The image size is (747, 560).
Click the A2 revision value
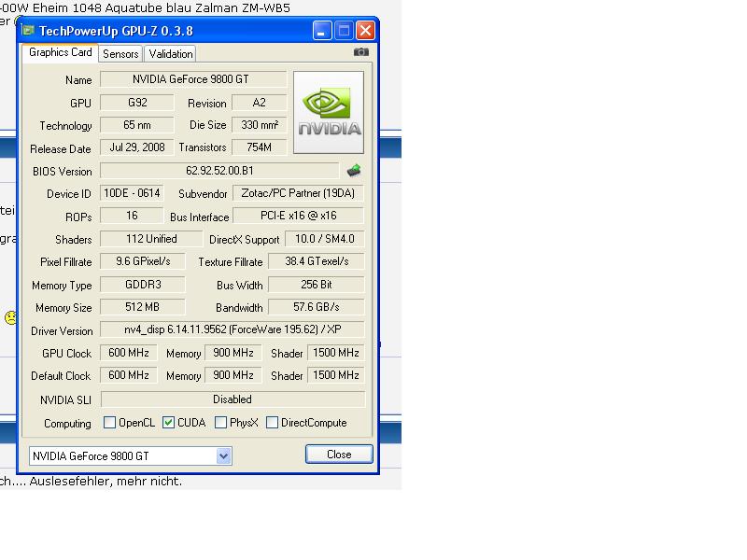(x=260, y=103)
